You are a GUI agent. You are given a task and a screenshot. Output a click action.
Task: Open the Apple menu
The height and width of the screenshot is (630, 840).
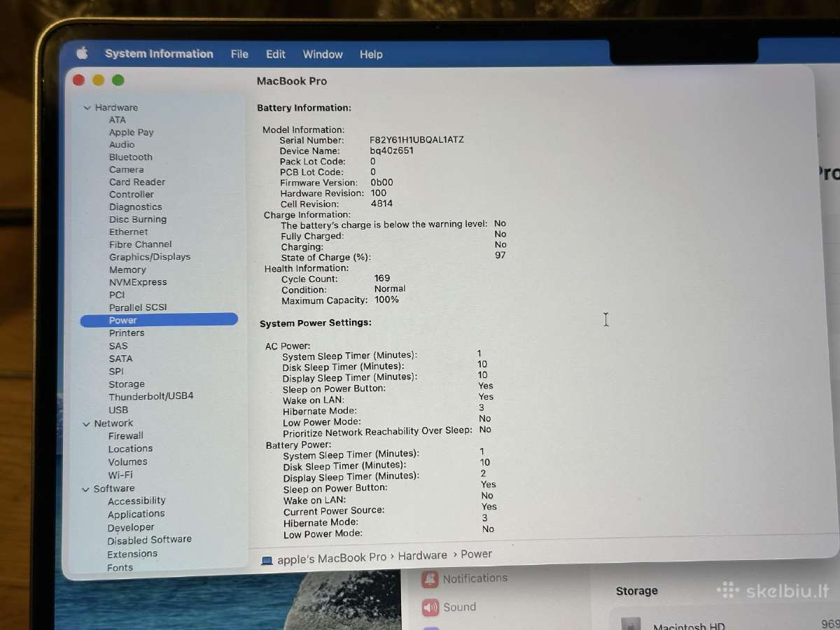pyautogui.click(x=82, y=53)
